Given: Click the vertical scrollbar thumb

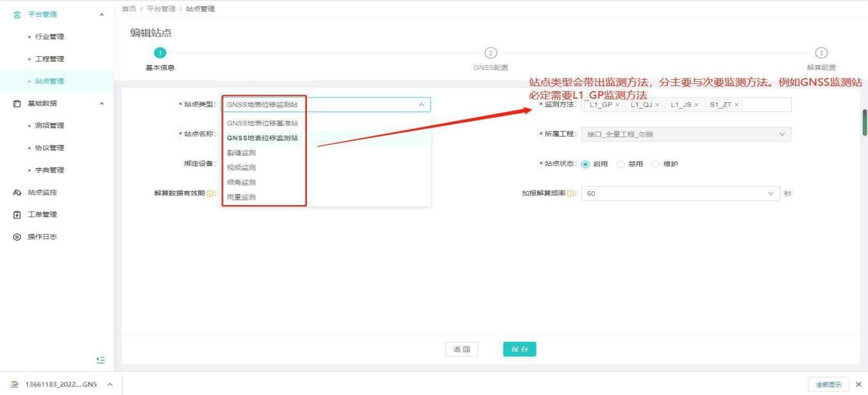Looking at the screenshot, I should pyautogui.click(x=864, y=122).
